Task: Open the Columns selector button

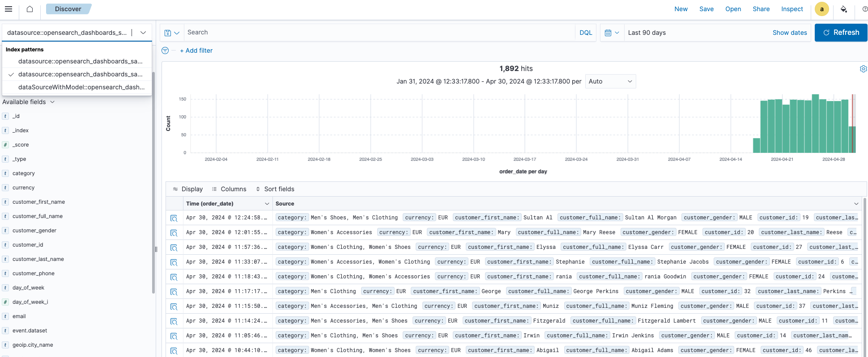Action: pyautogui.click(x=229, y=189)
